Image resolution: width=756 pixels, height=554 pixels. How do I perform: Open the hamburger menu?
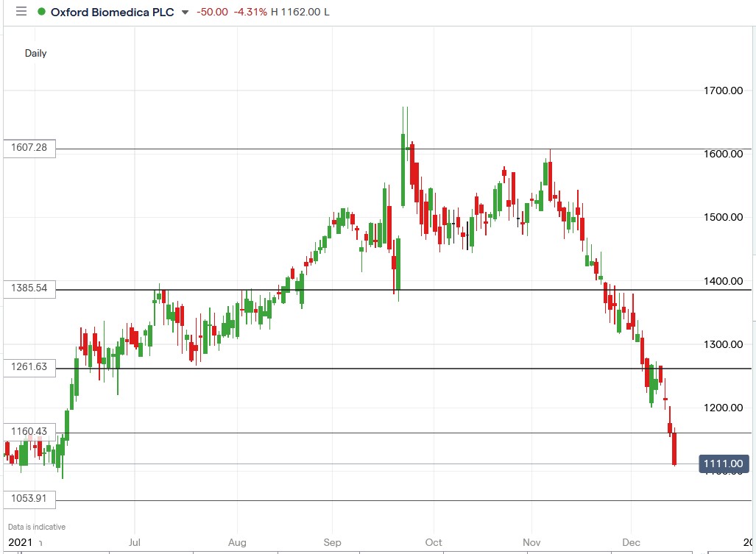pyautogui.click(x=21, y=11)
